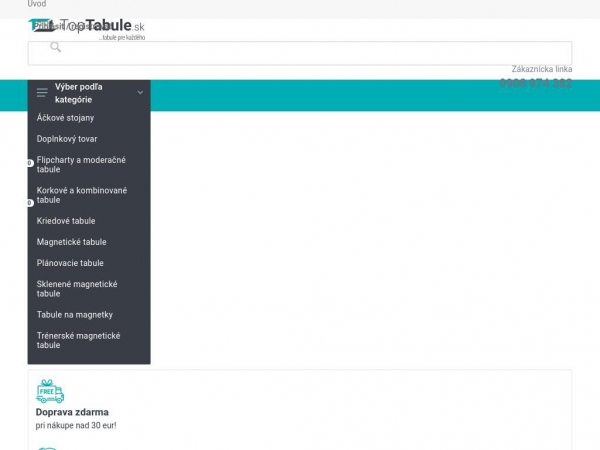
Task: Open Korkové a kombinované tabule category
Action: pos(82,195)
